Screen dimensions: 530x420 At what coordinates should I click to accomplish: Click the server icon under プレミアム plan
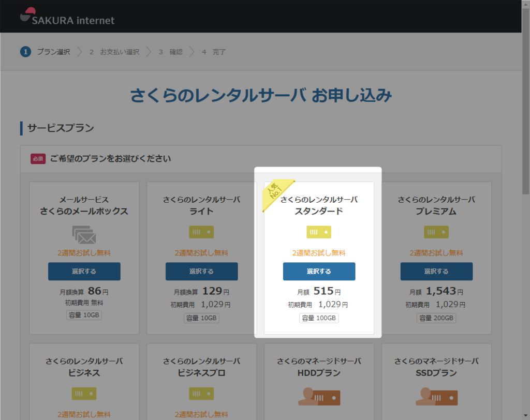(436, 232)
